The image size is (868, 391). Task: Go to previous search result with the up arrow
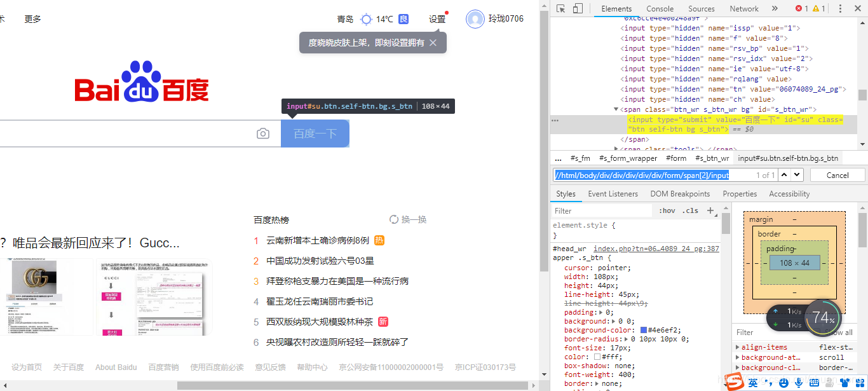pyautogui.click(x=784, y=175)
